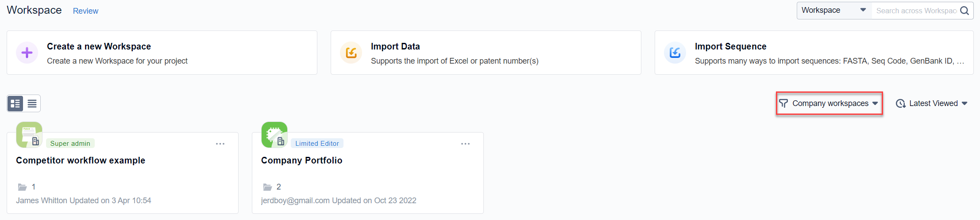Focus the Search across Workspace field
The width and height of the screenshot is (980, 220).
point(915,11)
